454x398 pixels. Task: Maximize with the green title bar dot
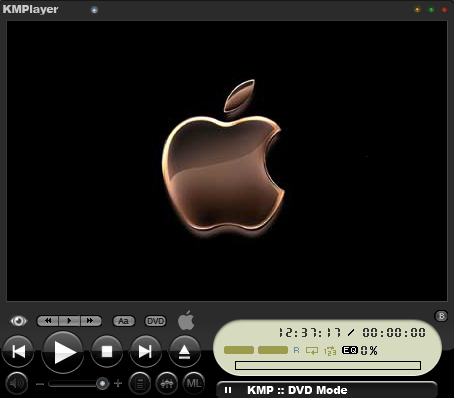click(x=431, y=10)
